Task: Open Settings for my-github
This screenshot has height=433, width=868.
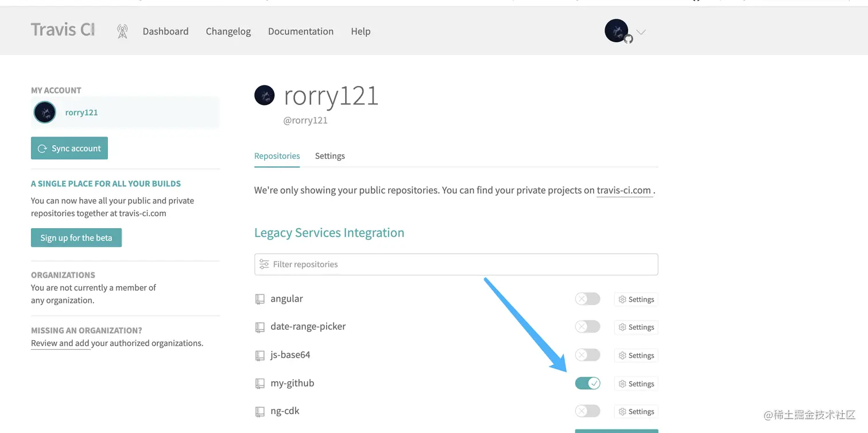Action: pos(636,384)
